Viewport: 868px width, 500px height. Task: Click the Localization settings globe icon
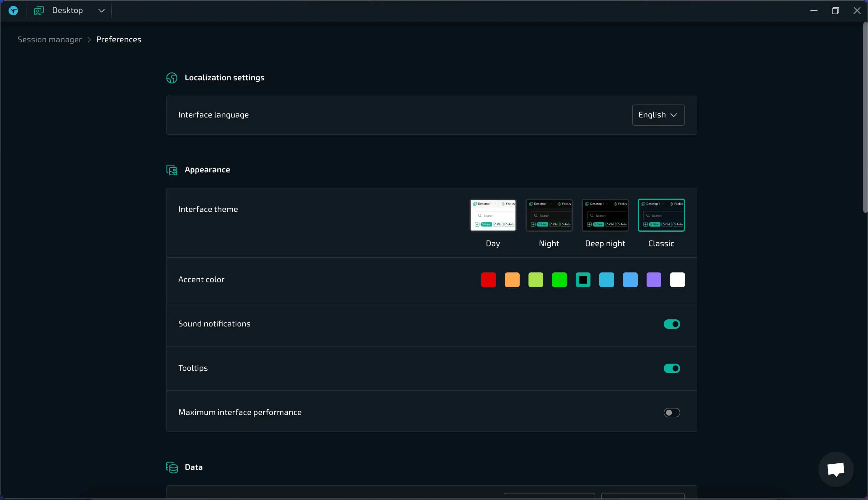coord(172,78)
